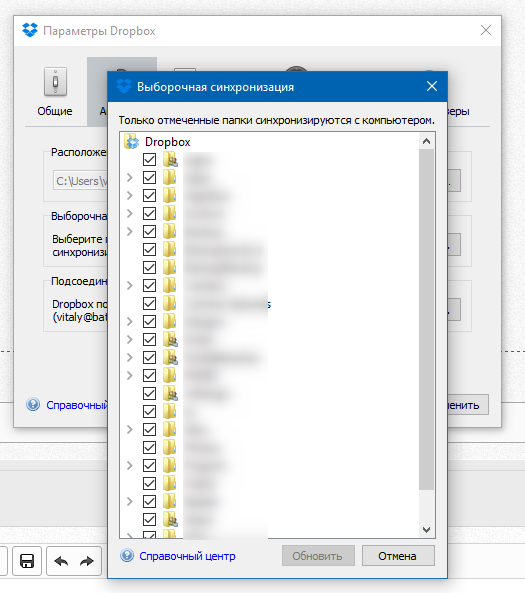This screenshot has width=525, height=593.
Task: Click Dropbox logo in Выборочная синхронизация title bar
Action: [x=124, y=86]
